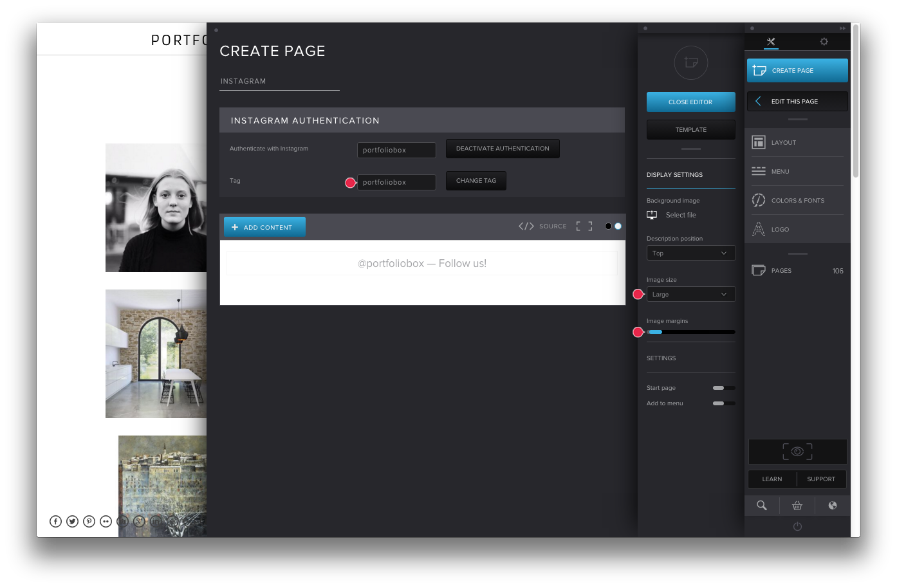Click the Settings section heading
This screenshot has width=897, height=588.
[661, 358]
